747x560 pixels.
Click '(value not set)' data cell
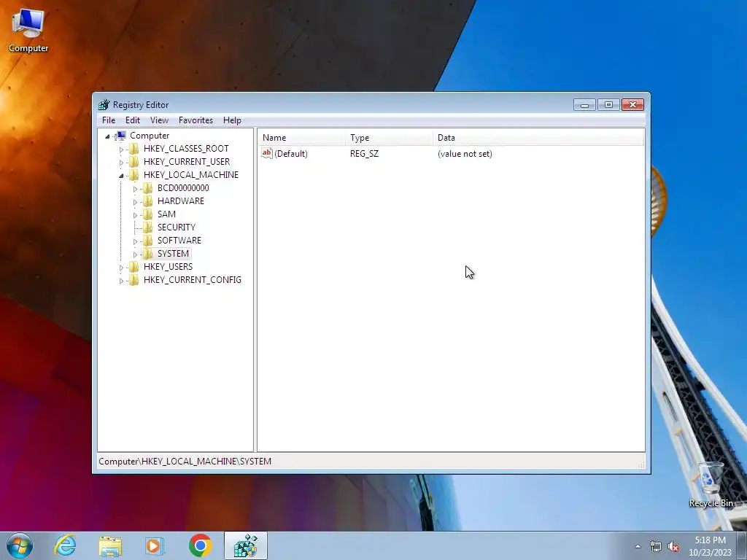(x=465, y=154)
